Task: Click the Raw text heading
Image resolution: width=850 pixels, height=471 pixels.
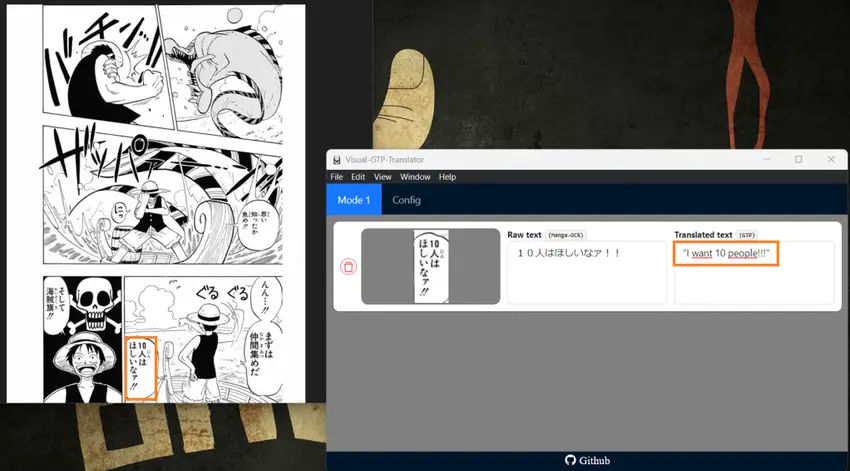Action: click(x=524, y=235)
